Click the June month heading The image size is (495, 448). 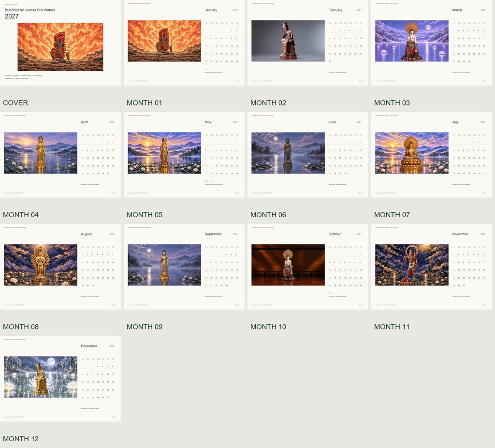click(332, 122)
